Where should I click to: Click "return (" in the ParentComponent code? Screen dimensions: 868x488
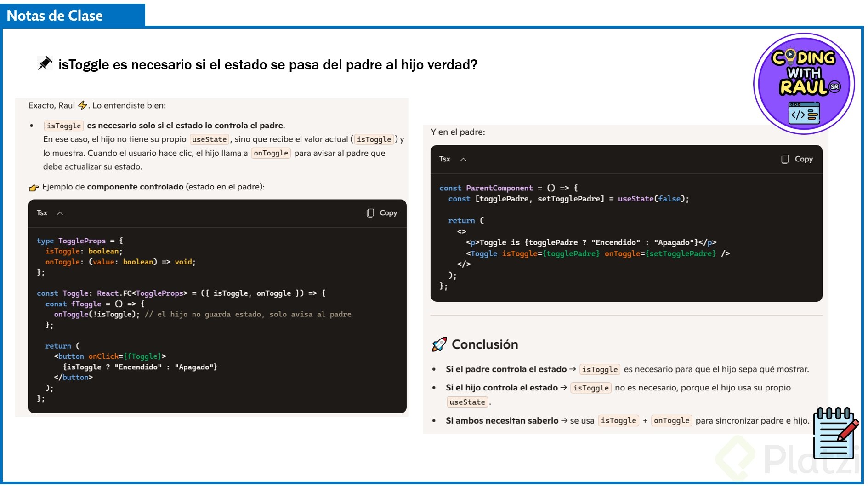click(x=466, y=221)
